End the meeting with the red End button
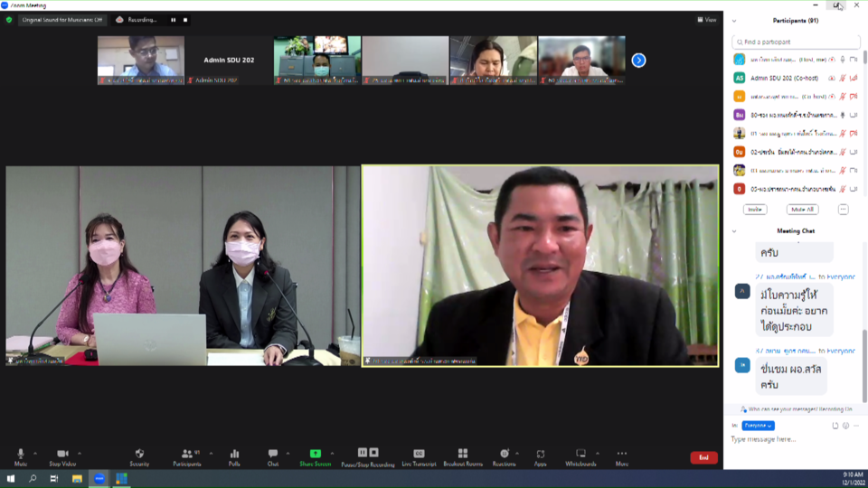868x488 pixels. (x=703, y=457)
